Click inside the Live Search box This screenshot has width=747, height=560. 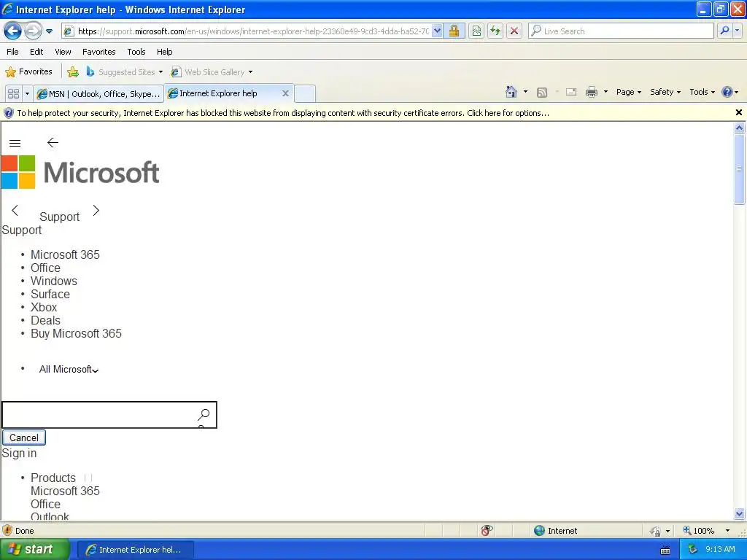coord(622,31)
